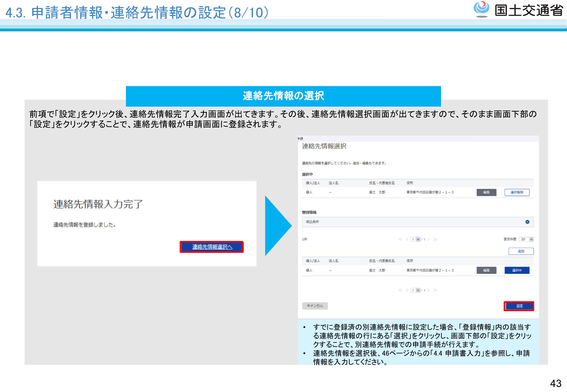Click previous page arrow in lower pagination
The image size is (567, 392).
tap(407, 290)
